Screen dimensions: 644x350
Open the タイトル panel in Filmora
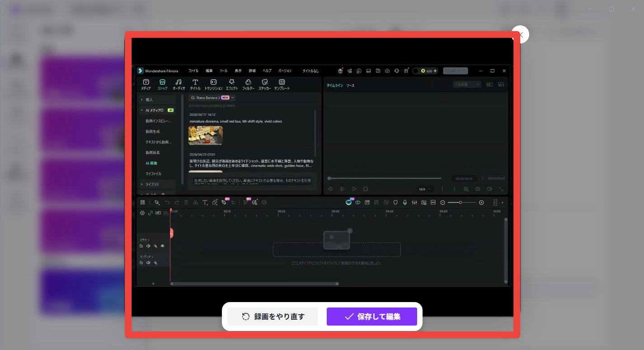pyautogui.click(x=195, y=85)
